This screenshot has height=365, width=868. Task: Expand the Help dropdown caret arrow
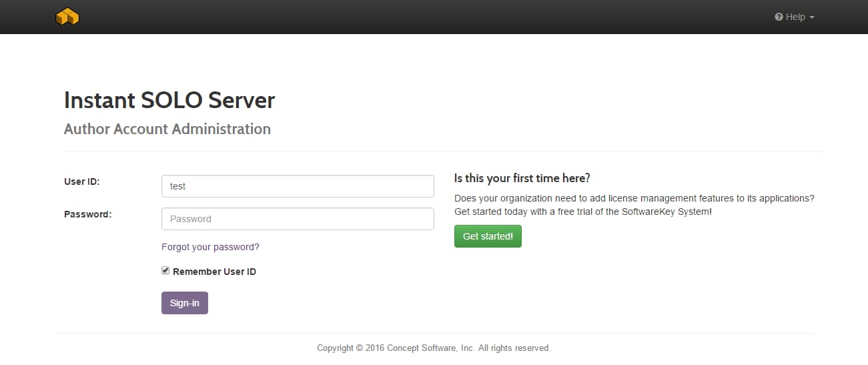pos(812,17)
